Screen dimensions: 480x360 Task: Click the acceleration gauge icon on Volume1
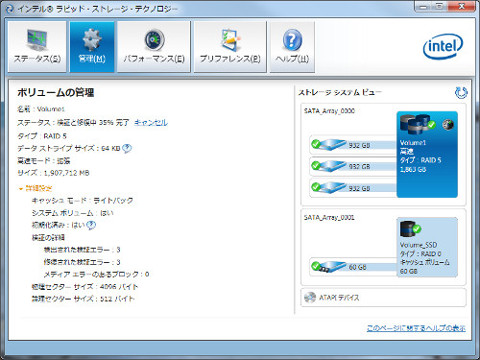(448, 125)
